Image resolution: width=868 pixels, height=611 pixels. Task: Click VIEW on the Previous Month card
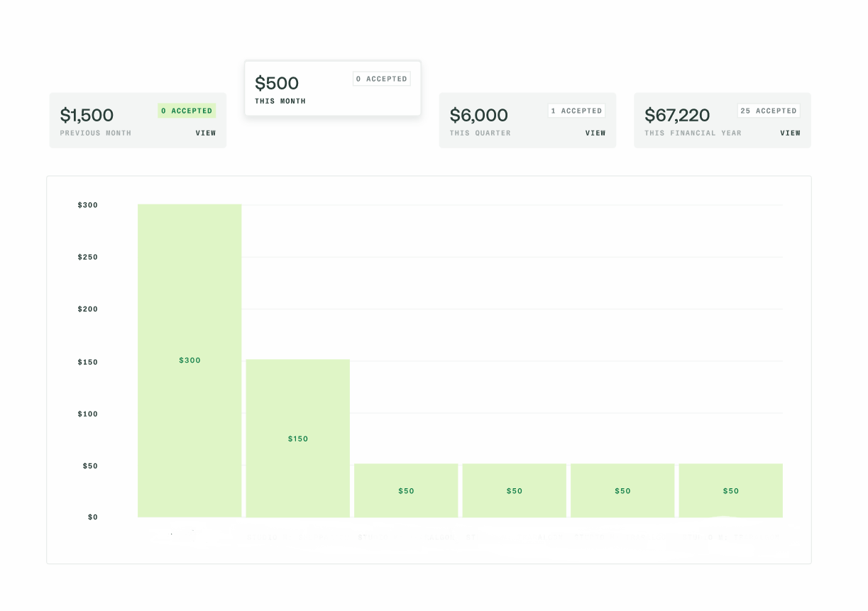(x=206, y=133)
